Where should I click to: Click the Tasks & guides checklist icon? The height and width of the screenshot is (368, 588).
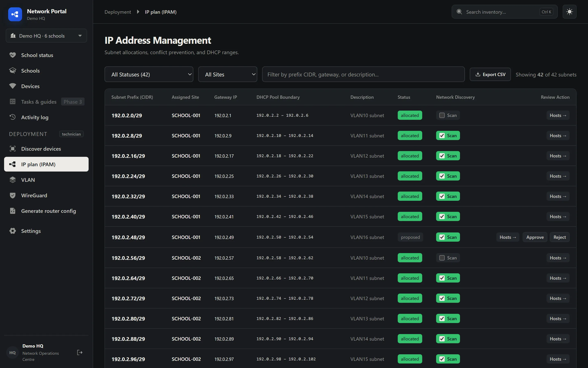click(13, 101)
